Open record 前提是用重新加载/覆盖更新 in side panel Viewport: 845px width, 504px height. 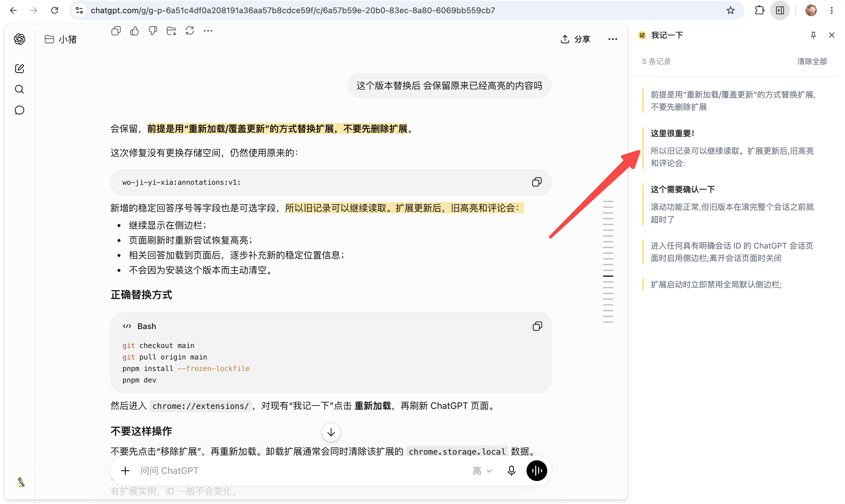[733, 101]
